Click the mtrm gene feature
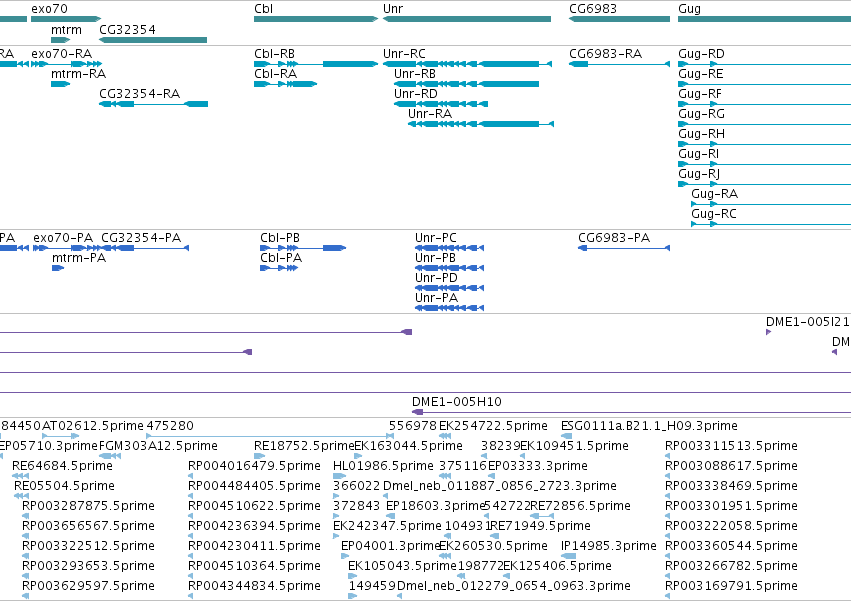This screenshot has width=851, height=601. click(x=61, y=40)
